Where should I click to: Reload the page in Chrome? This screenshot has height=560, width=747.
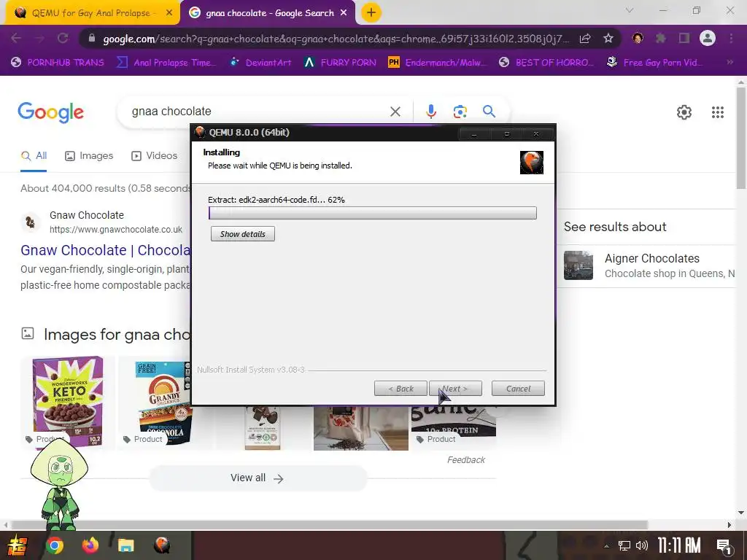click(x=63, y=38)
